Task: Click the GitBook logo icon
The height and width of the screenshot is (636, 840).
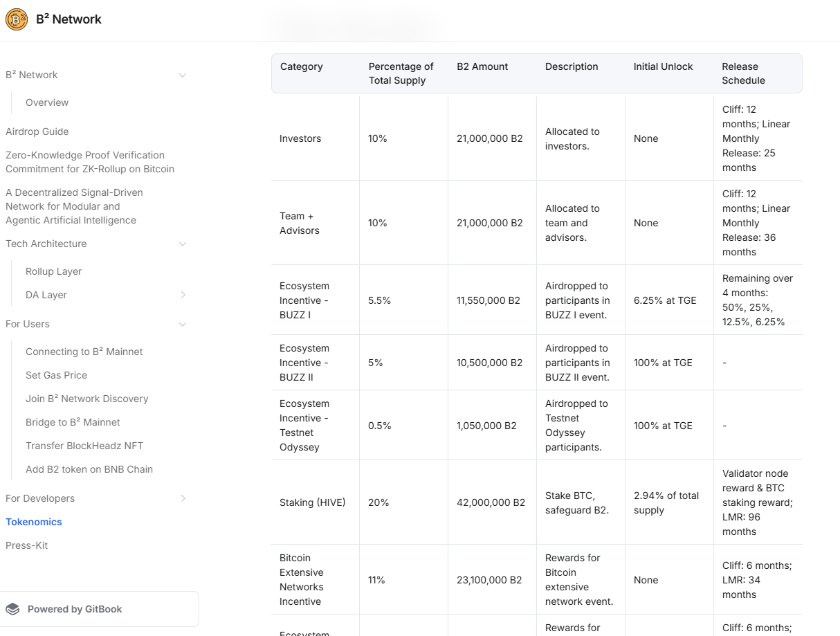Action: click(12, 609)
